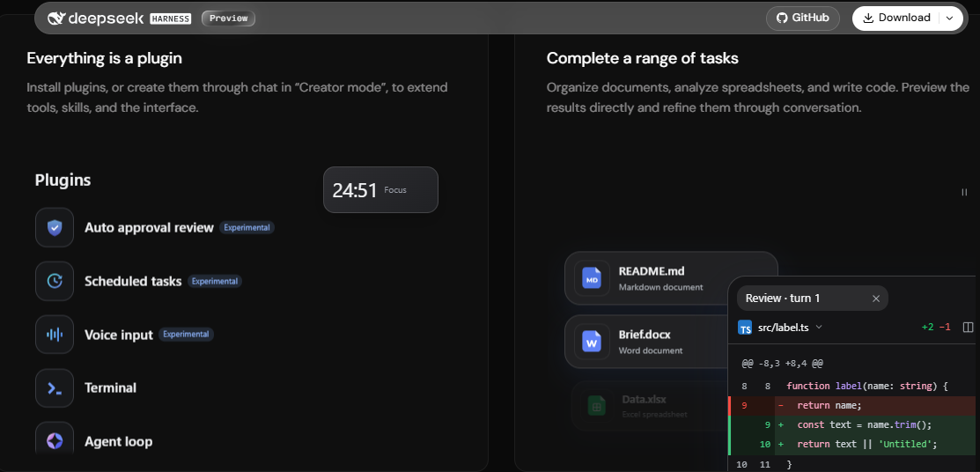Click the Terminal prompt icon
This screenshot has height=472, width=980.
(x=55, y=388)
